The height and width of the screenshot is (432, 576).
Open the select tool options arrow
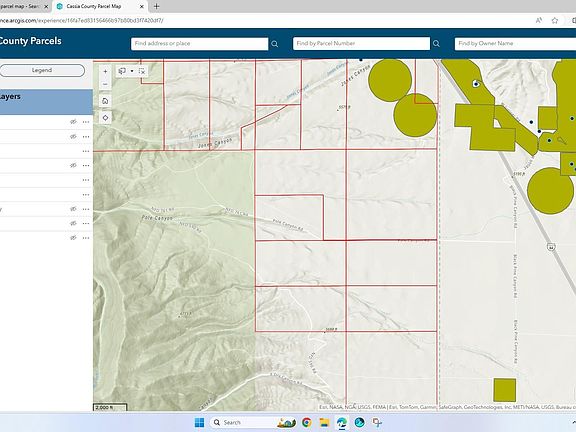click(x=132, y=71)
